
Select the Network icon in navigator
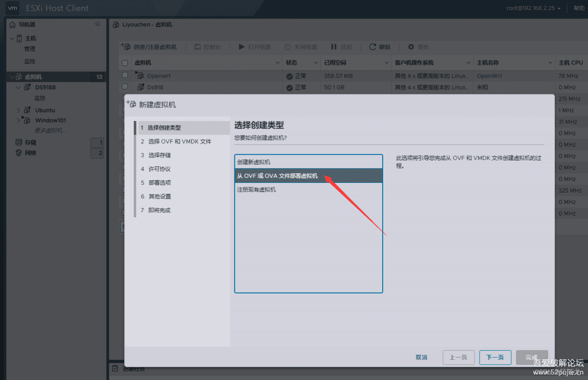click(19, 153)
